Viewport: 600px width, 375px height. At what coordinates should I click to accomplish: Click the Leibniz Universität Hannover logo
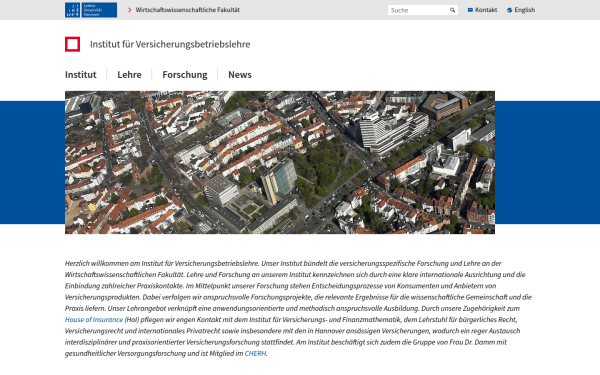(91, 10)
